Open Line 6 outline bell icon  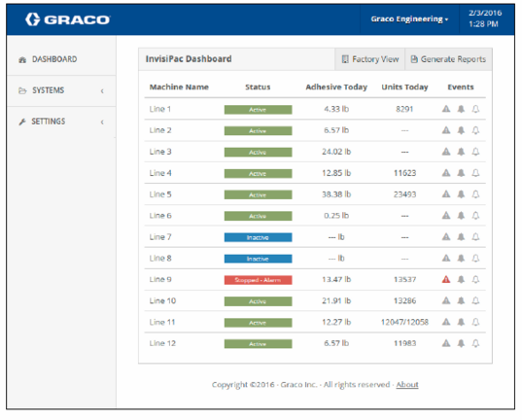[475, 215]
